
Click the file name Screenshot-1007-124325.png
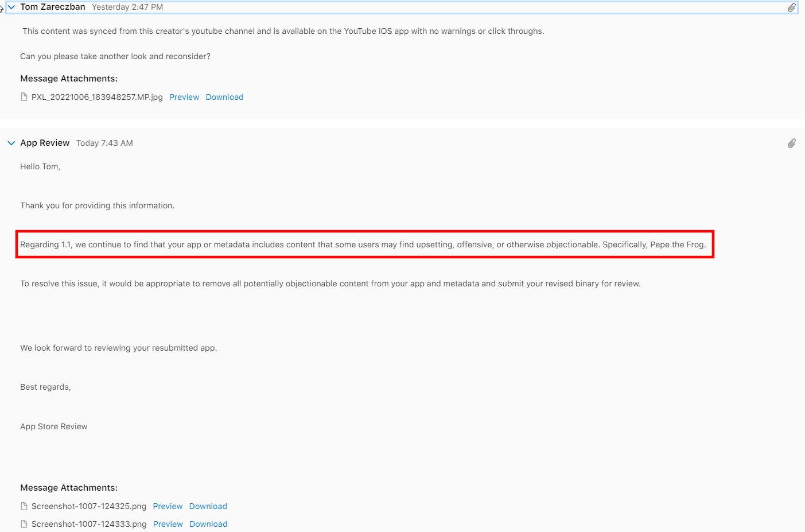pyautogui.click(x=89, y=506)
